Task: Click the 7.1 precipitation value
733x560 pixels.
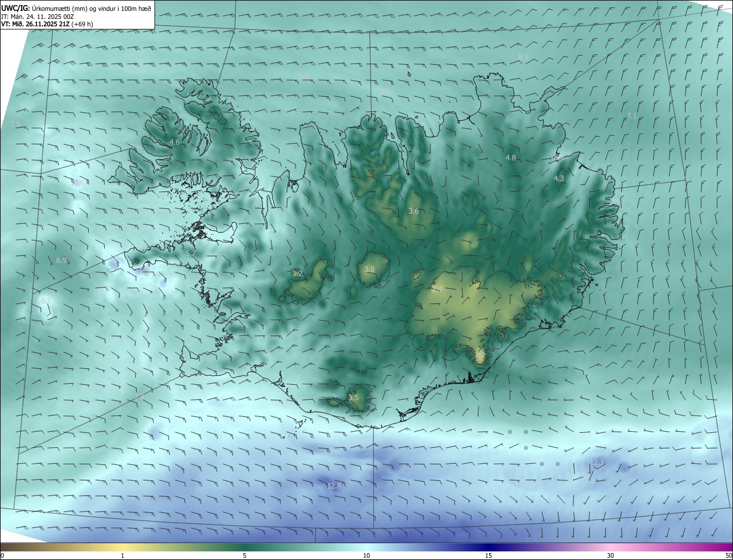Action: click(x=632, y=116)
